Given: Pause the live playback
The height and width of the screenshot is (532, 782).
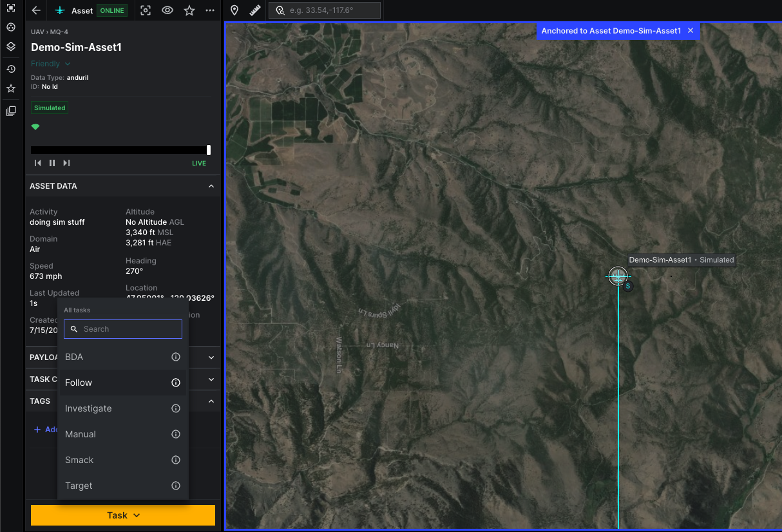Looking at the screenshot, I should click(x=52, y=163).
